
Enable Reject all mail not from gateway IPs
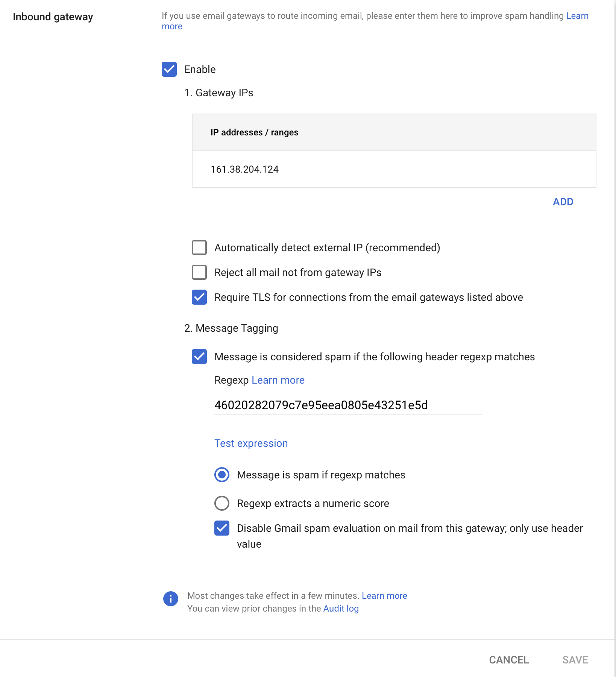click(199, 272)
